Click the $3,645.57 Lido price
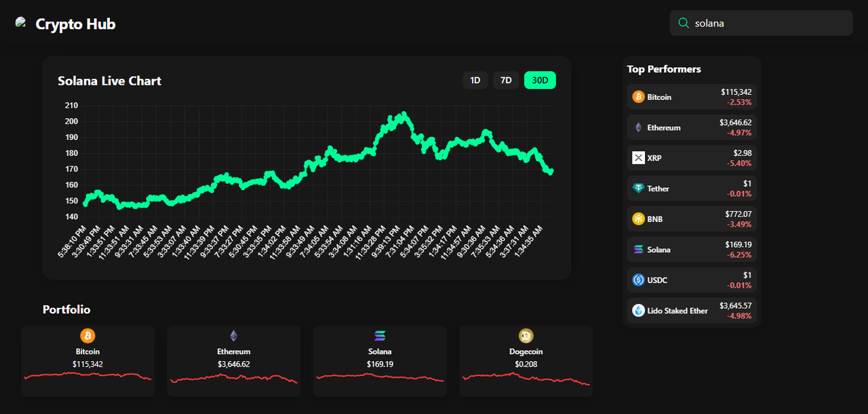868x414 pixels. [735, 305]
